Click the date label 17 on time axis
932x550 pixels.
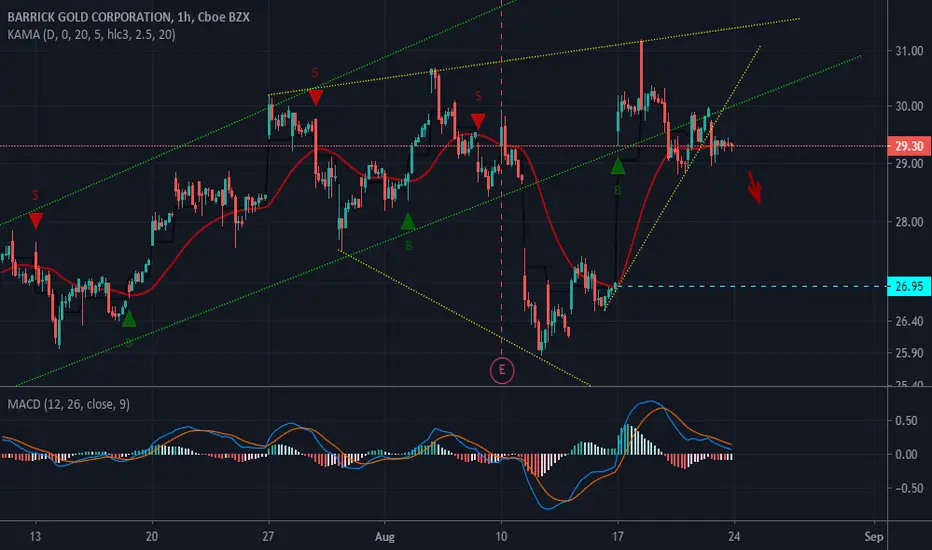618,536
